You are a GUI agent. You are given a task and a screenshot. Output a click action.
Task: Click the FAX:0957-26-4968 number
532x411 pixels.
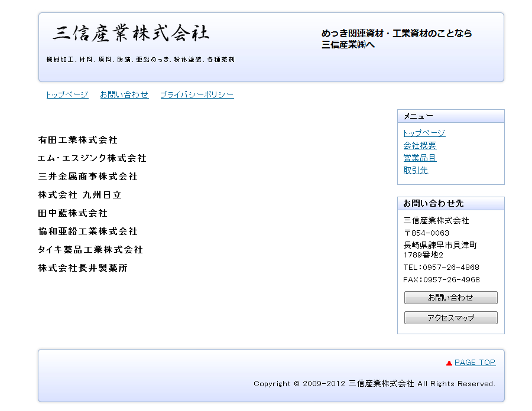coord(442,280)
